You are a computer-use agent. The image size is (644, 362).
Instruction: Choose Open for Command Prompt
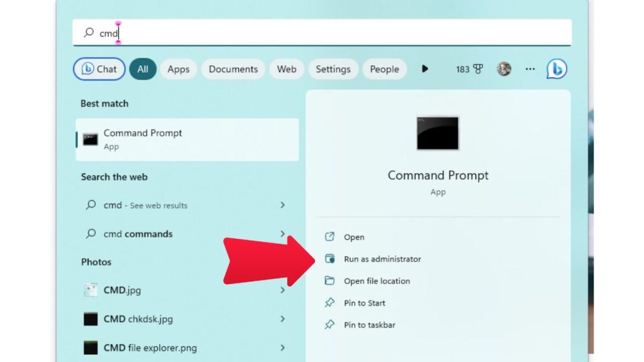click(x=354, y=237)
